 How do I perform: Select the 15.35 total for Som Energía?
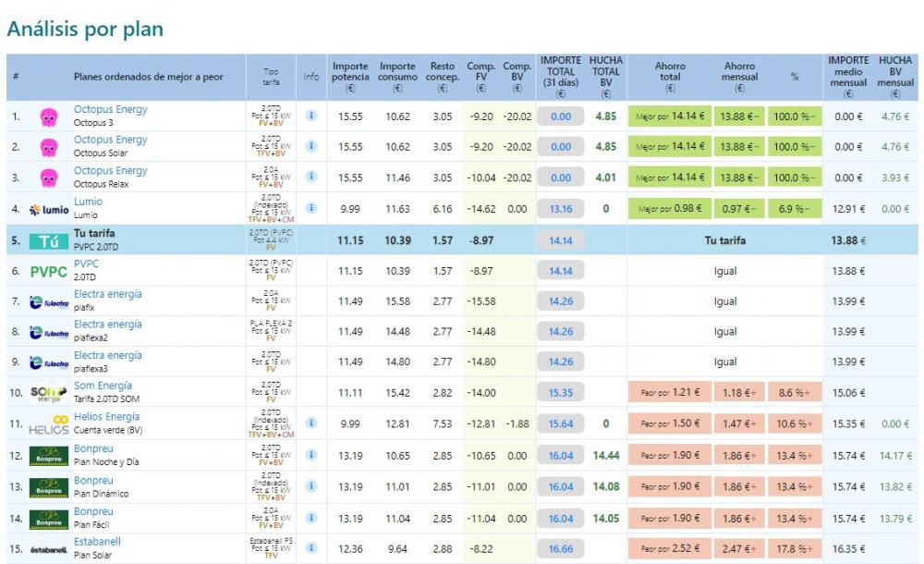tap(561, 392)
